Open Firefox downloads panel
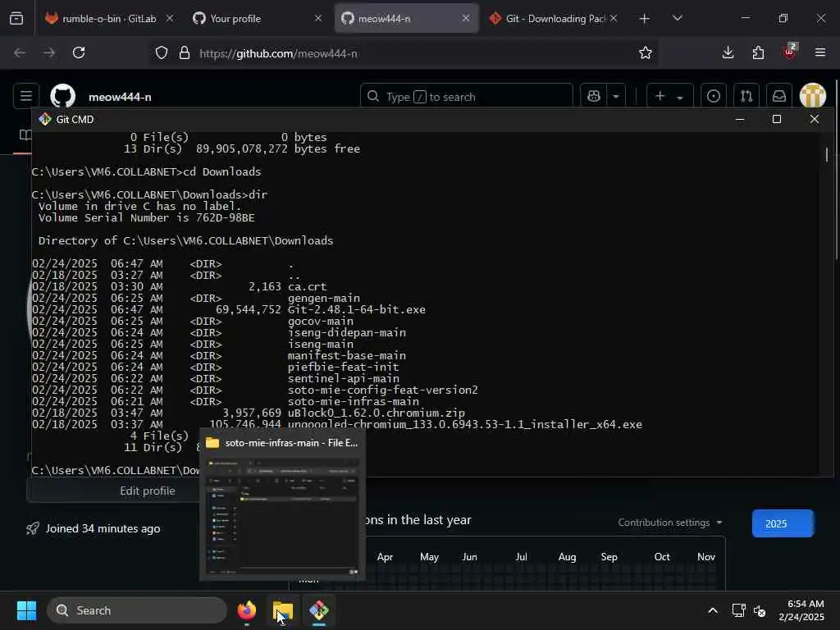The width and height of the screenshot is (840, 630). tap(728, 52)
